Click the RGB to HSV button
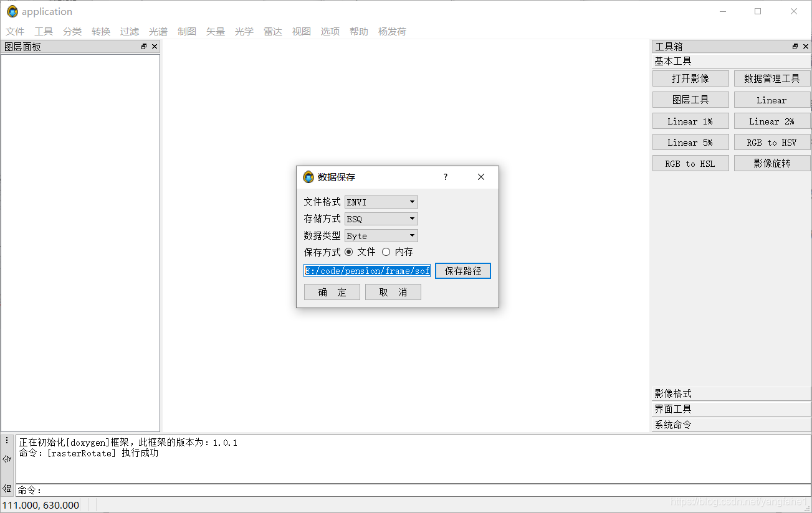 coord(772,142)
